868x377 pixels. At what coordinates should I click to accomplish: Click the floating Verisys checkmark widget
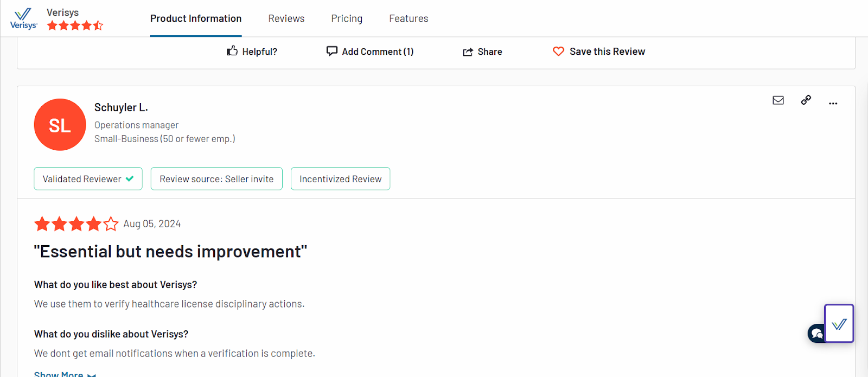point(839,323)
